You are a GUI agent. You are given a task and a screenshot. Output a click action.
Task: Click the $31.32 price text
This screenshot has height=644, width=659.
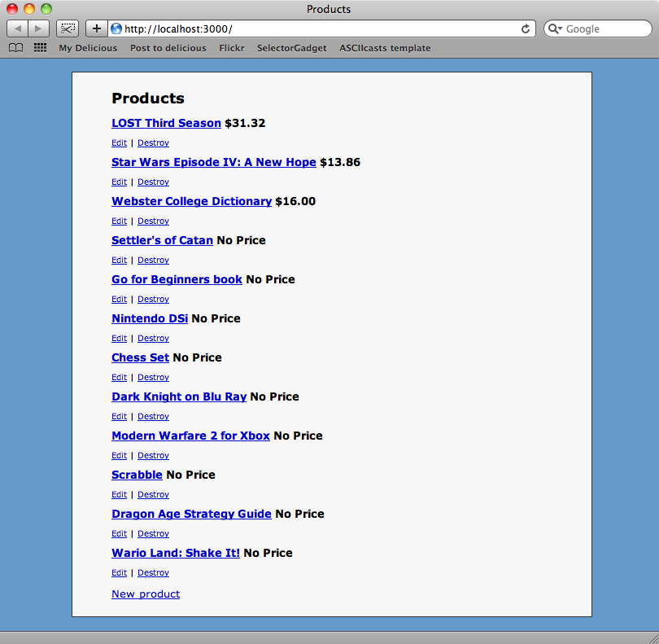coord(245,123)
